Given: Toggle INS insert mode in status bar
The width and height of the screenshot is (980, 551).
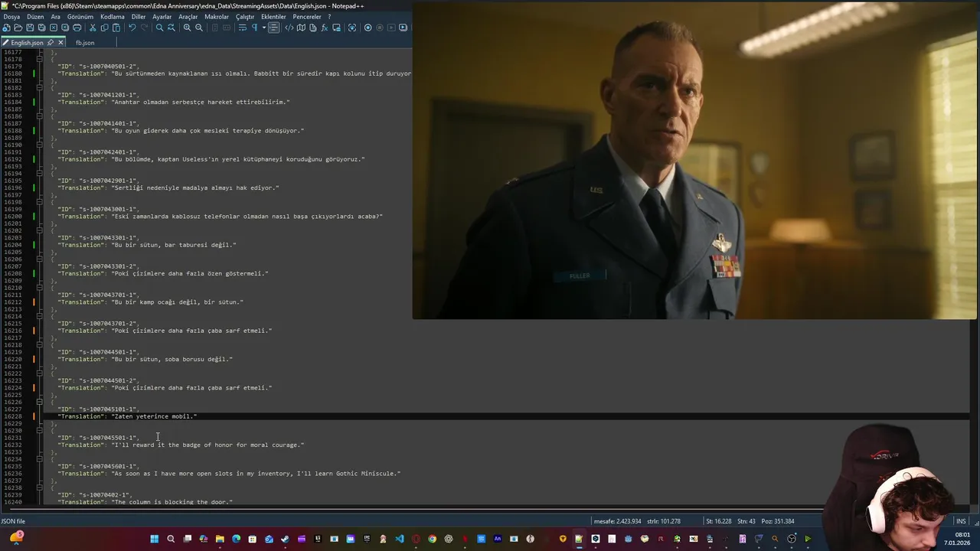Looking at the screenshot, I should 961,521.
